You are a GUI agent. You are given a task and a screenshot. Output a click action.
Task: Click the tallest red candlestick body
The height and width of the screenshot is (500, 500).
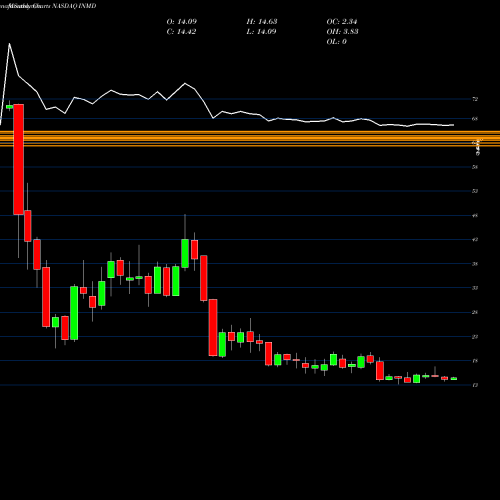(x=18, y=159)
